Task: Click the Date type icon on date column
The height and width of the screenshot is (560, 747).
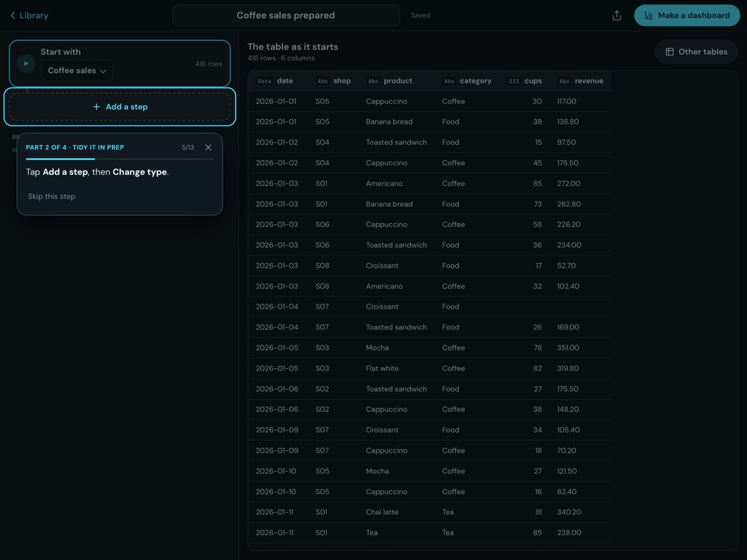Action: point(264,81)
